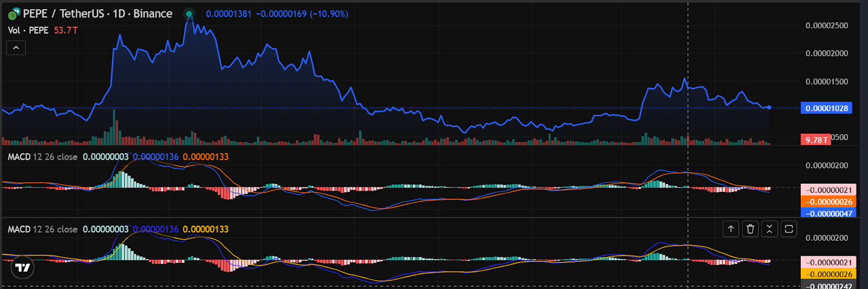
Task: Click the yellow 0.00000133 signal value, bottom pane
Action: click(x=206, y=229)
